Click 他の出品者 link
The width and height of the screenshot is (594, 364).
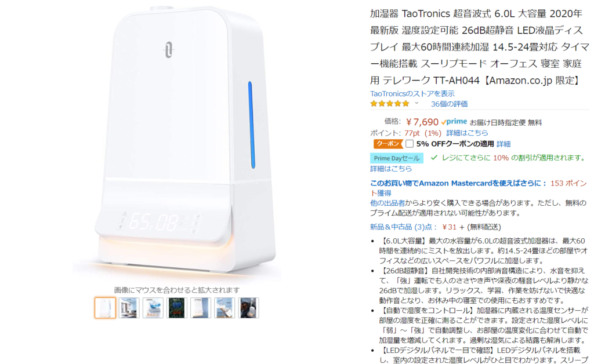[x=387, y=203]
